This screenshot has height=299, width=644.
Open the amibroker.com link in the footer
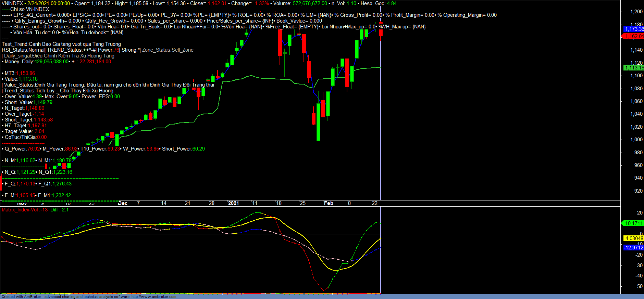click(x=154, y=297)
